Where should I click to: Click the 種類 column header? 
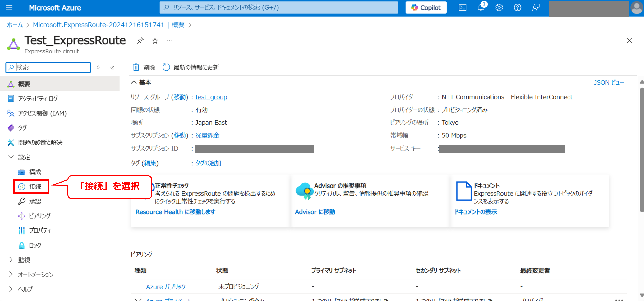140,271
